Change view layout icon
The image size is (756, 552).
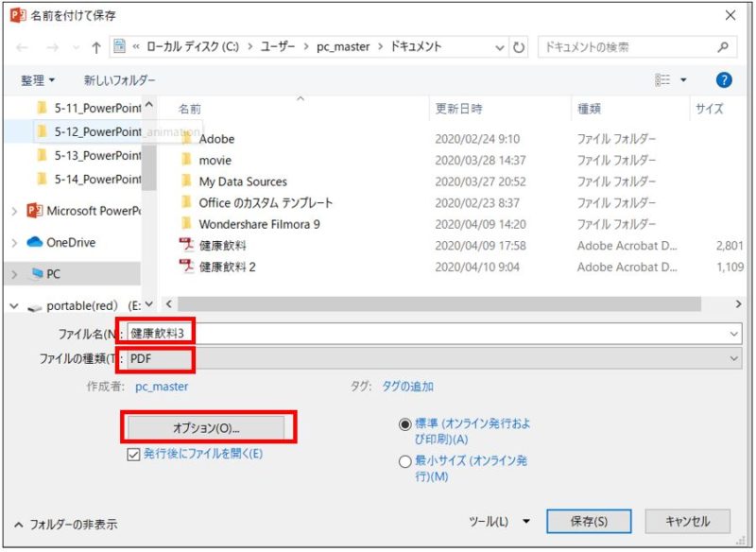[662, 79]
